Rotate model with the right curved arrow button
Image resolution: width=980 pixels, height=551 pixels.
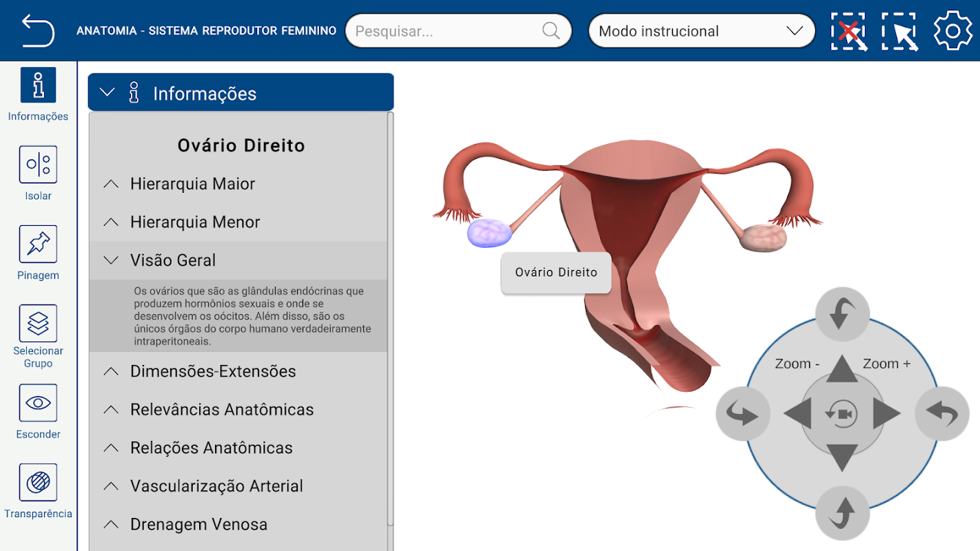pos(941,414)
